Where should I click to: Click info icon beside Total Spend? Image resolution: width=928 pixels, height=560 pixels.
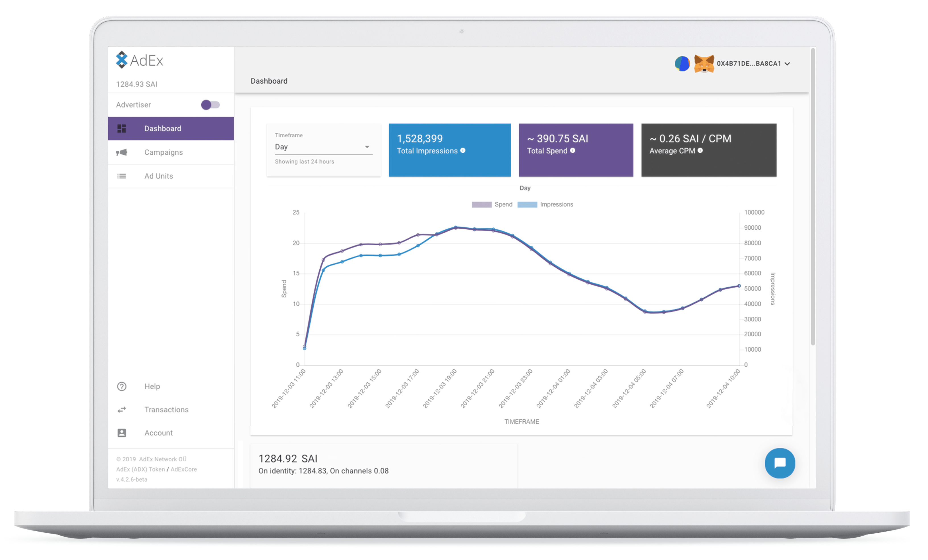572,151
